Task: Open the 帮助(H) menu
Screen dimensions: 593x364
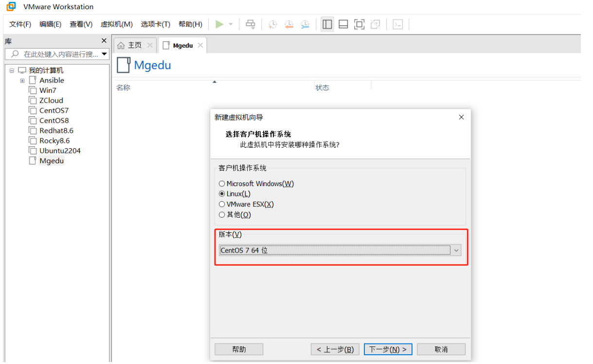Action: pyautogui.click(x=190, y=24)
